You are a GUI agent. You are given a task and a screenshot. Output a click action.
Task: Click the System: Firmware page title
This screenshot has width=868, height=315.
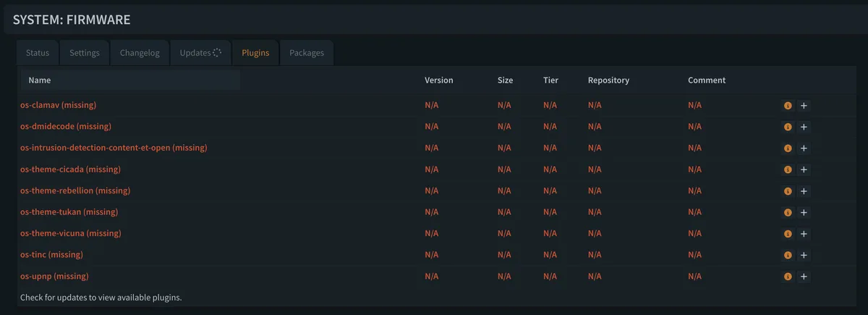(x=72, y=20)
